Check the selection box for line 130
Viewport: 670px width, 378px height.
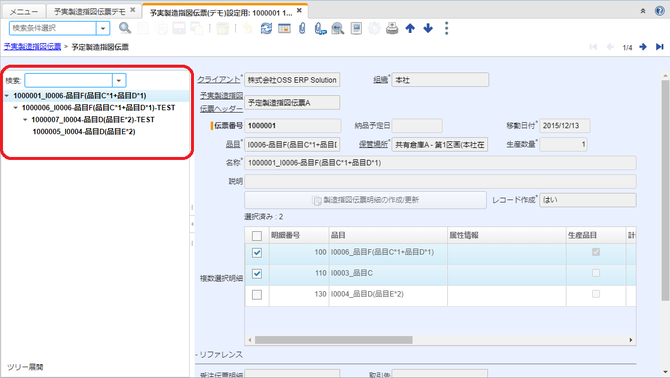coord(257,295)
